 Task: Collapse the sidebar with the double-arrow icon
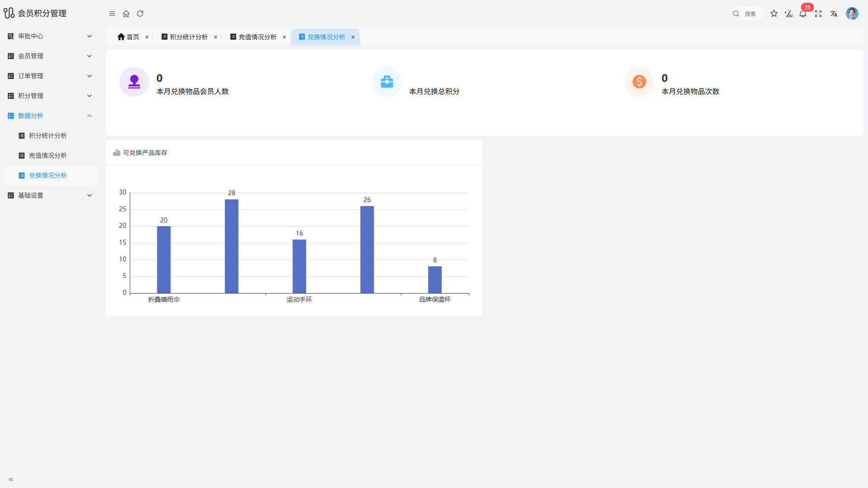(11, 479)
